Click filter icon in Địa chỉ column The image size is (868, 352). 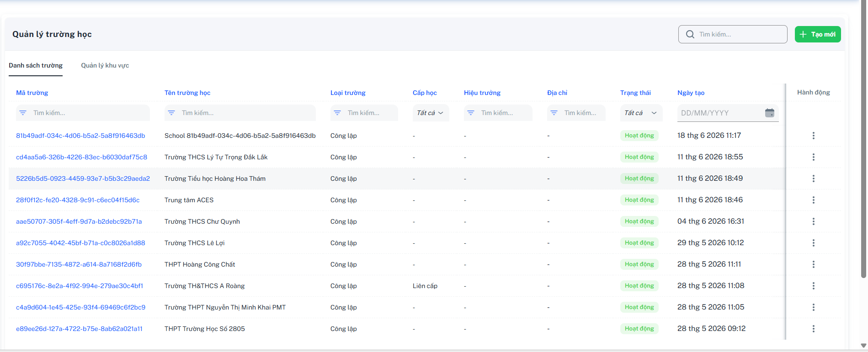coord(554,113)
